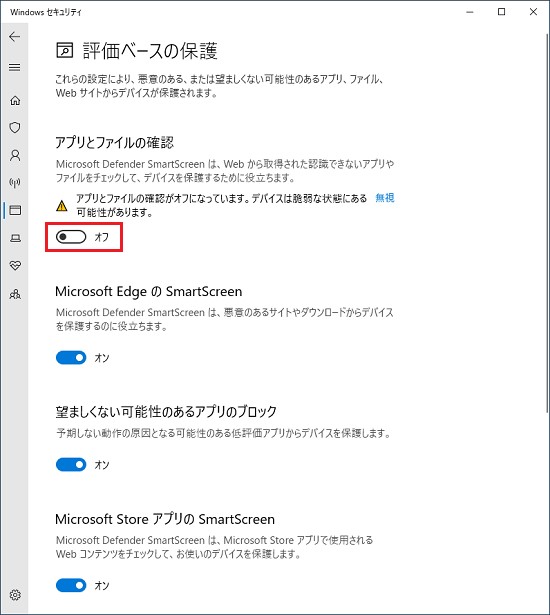This screenshot has height=615, width=550.
Task: Click the 評価ベースの保護 header icon
Action: tap(65, 51)
